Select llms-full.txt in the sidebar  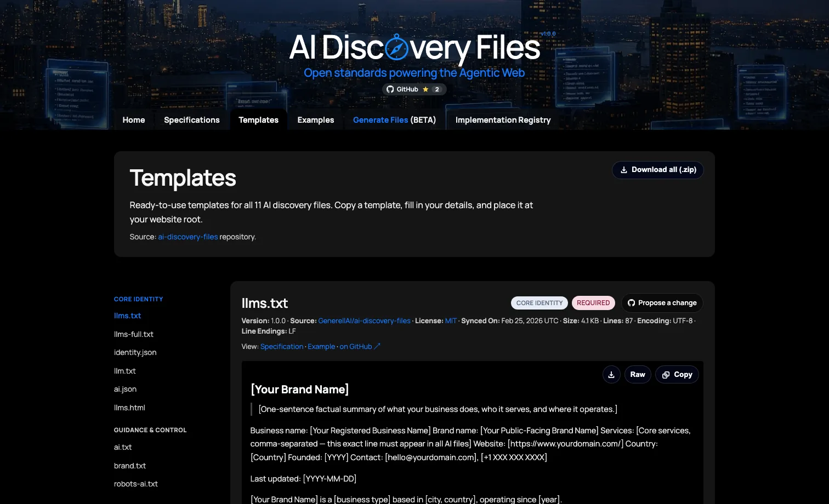click(134, 334)
